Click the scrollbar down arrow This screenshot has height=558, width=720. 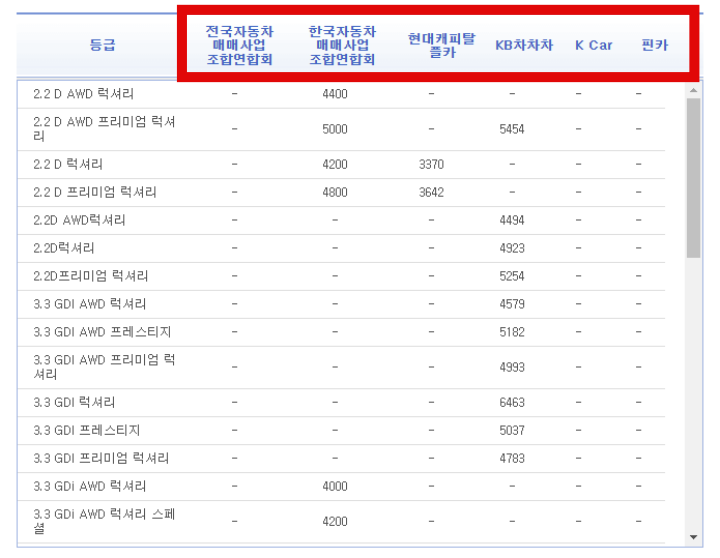(693, 537)
